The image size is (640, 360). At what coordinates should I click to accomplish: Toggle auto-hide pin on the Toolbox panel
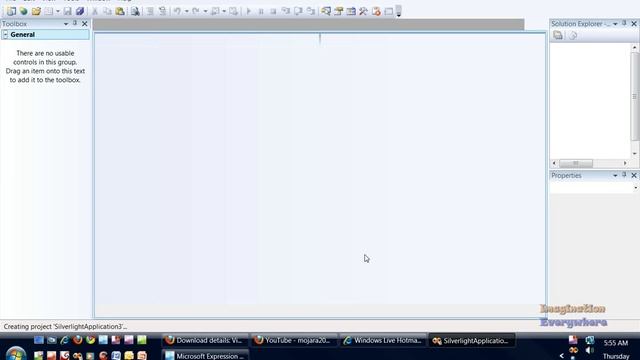[x=75, y=24]
